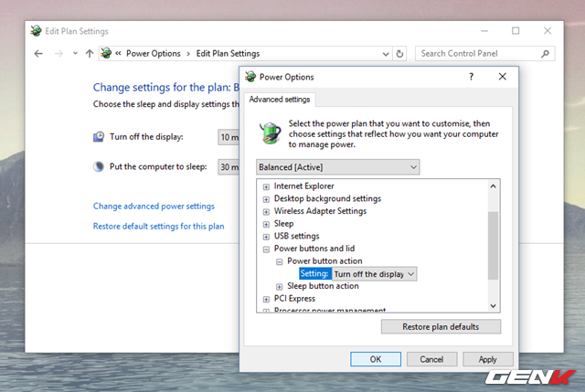Open the recent locations chevron
This screenshot has width=585, height=392.
75,53
